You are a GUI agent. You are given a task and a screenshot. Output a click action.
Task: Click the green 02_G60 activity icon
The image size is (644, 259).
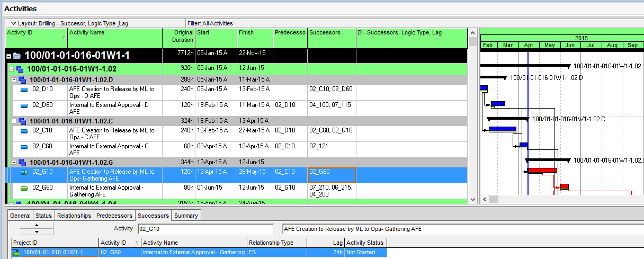click(24, 188)
